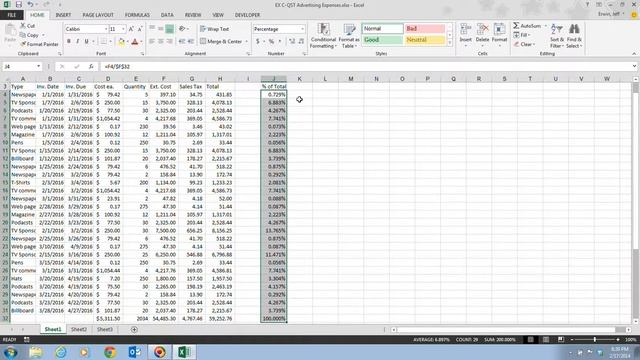640x360 pixels.
Task: Open the FILE tab
Action: pos(12,15)
